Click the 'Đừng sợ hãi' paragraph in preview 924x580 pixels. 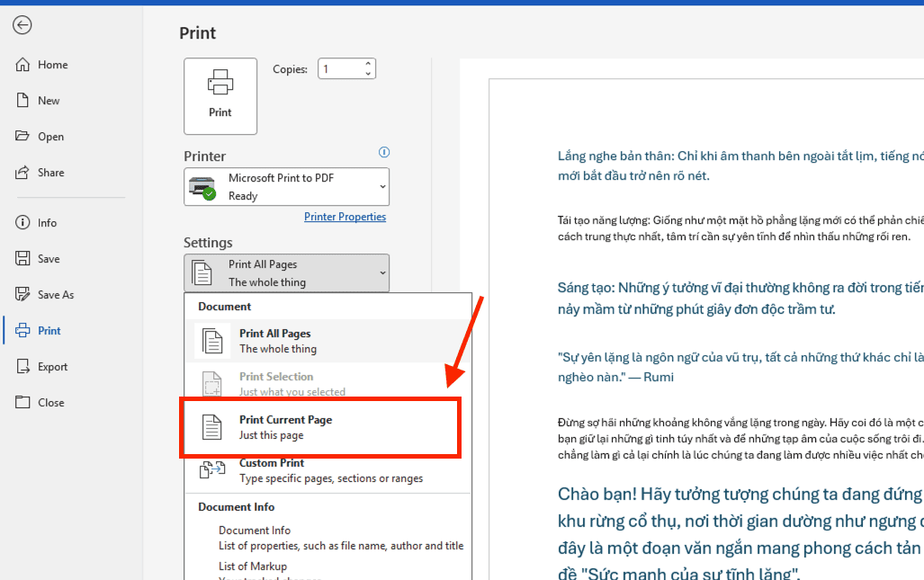pyautogui.click(x=740, y=439)
